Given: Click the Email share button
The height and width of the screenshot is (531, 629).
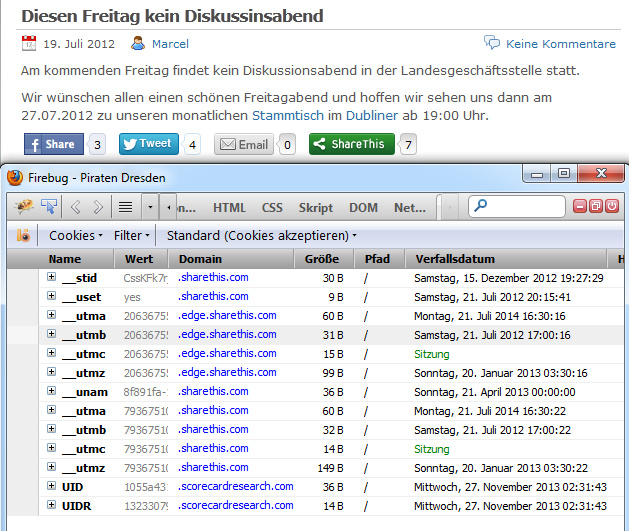Looking at the screenshot, I should pos(244,144).
